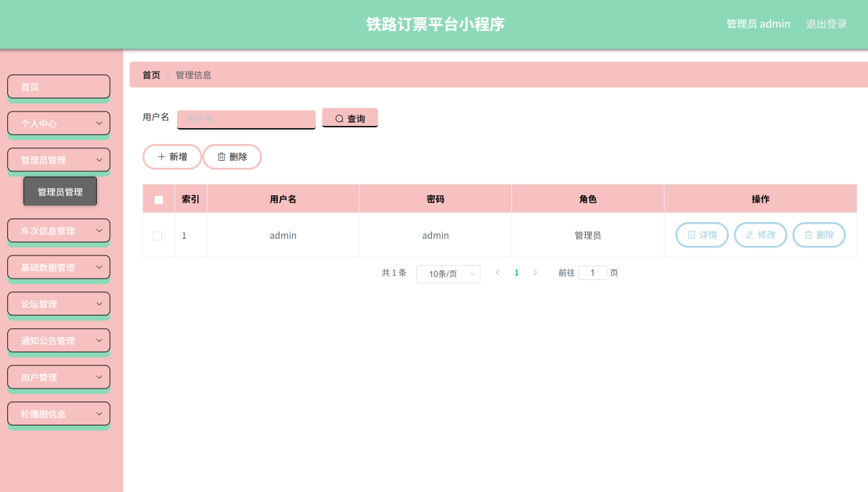Go to the next page arrow
The image size is (868, 492).
click(x=535, y=273)
